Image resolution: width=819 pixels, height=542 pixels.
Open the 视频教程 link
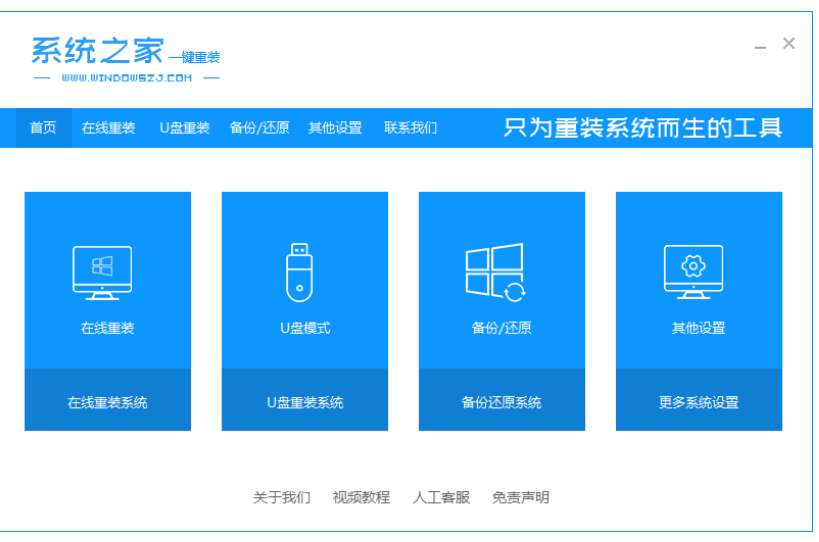pyautogui.click(x=361, y=497)
